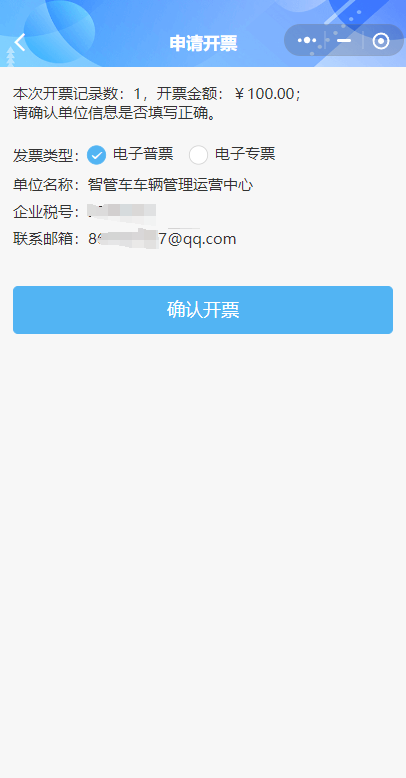Close mini program via circle target icon
This screenshot has height=778, width=406.
click(381, 41)
